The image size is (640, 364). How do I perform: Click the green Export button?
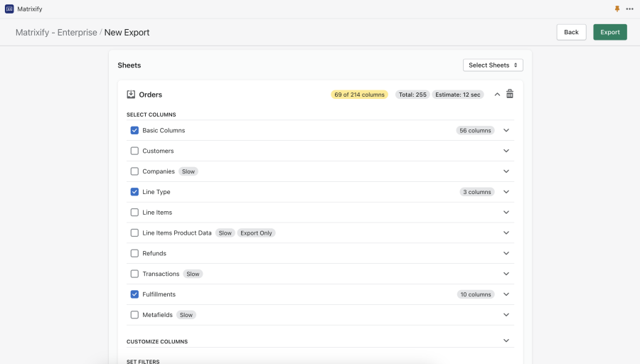tap(610, 32)
